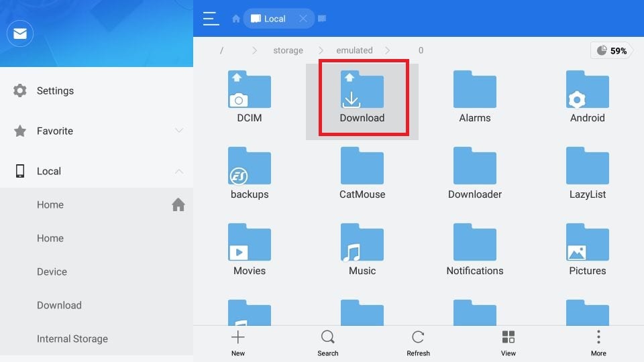Click the root slash in breadcrumb
The image size is (644, 362).
tap(221, 50)
